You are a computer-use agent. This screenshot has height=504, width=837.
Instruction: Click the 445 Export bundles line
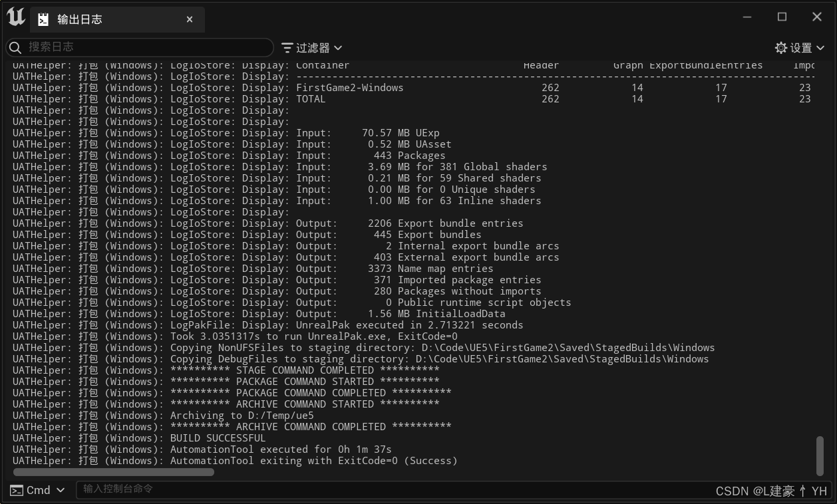coord(247,235)
